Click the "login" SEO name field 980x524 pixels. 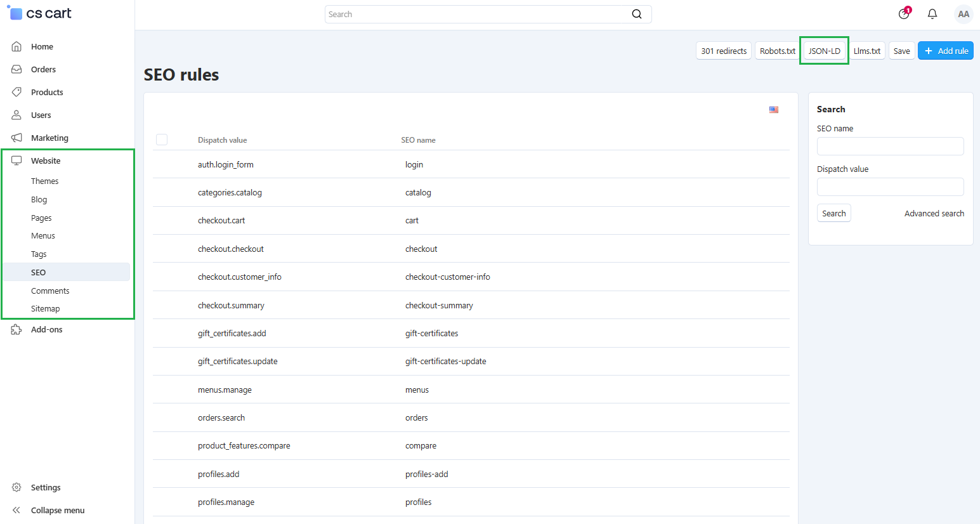414,164
